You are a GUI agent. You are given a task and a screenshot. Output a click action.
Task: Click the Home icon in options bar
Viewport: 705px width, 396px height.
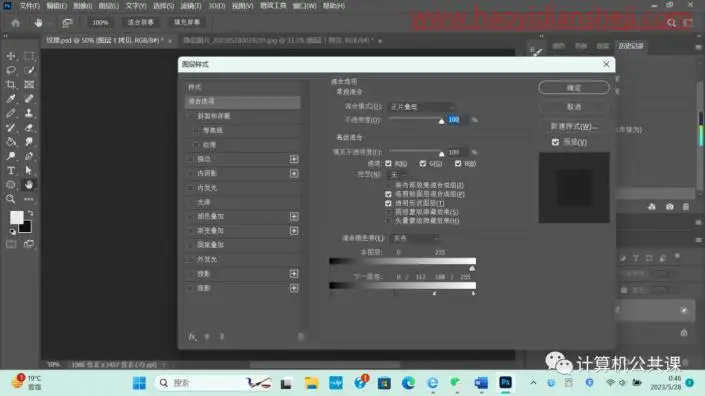16,22
